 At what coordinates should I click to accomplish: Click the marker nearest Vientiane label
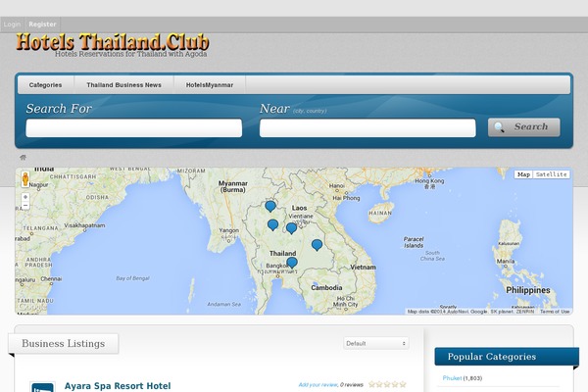[x=291, y=228]
